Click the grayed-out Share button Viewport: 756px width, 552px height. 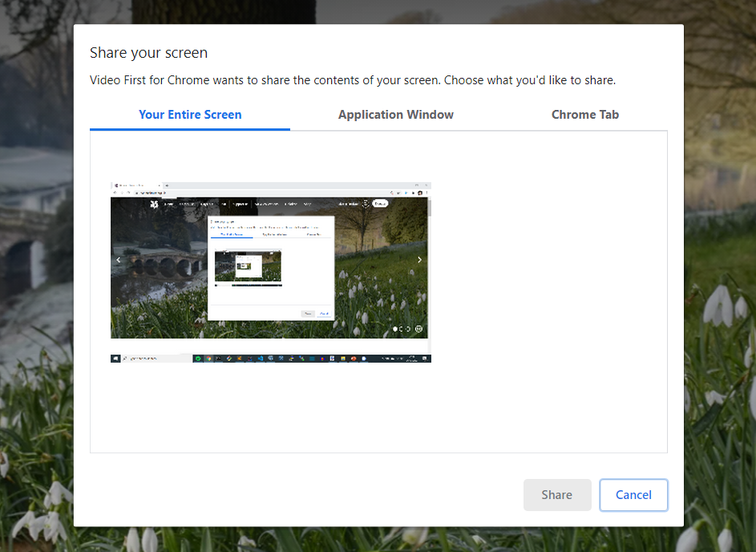[x=557, y=494]
